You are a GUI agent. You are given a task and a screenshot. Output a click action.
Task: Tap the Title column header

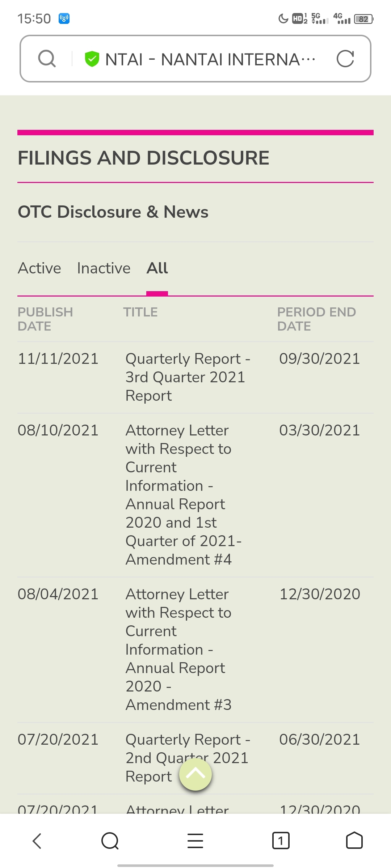click(x=140, y=312)
